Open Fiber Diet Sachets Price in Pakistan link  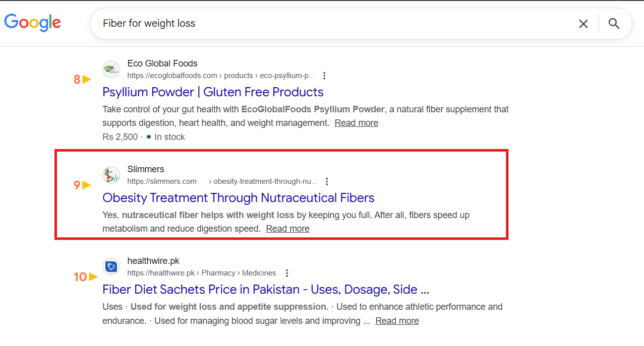pos(265,290)
